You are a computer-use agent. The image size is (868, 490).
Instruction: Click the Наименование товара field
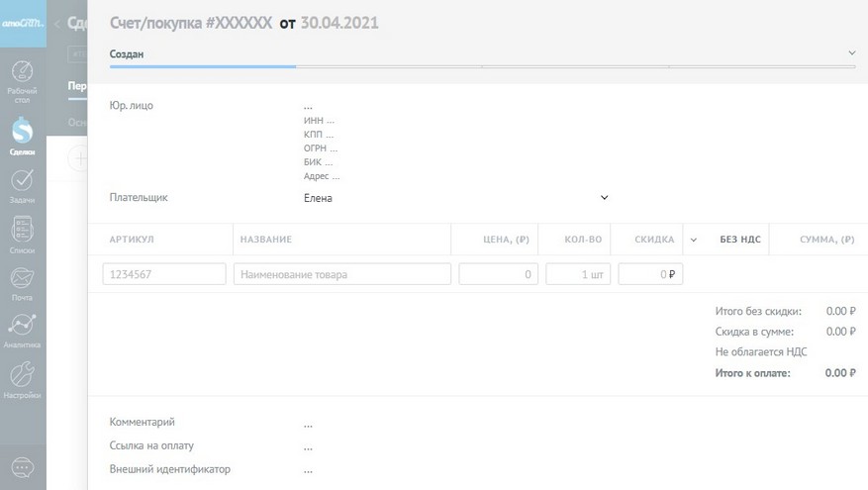[x=341, y=274]
